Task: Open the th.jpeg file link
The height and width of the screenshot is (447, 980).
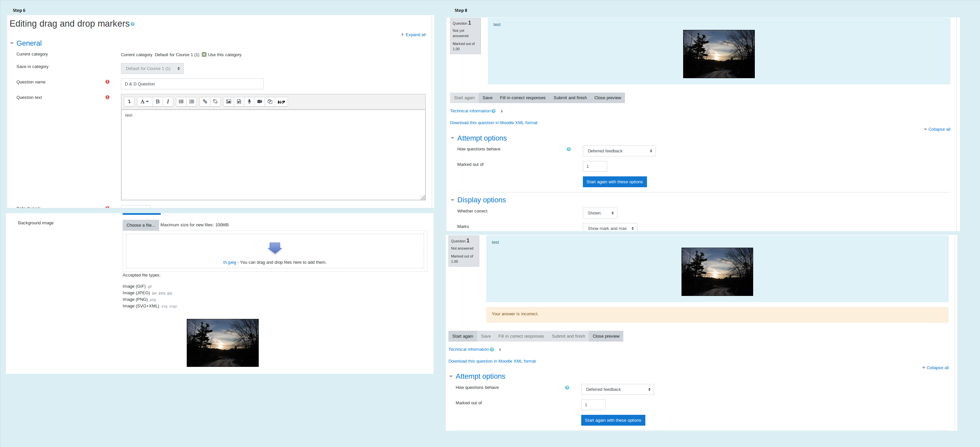Action: (229, 262)
